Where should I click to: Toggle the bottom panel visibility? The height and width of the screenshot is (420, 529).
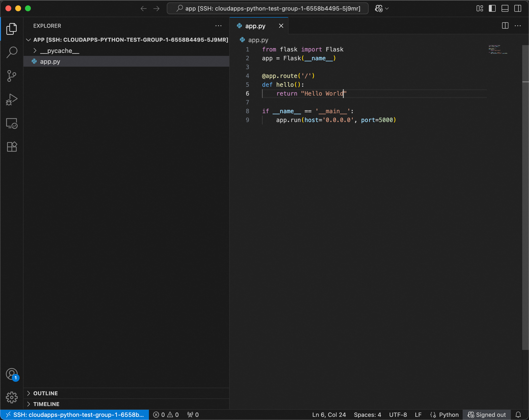click(x=505, y=9)
